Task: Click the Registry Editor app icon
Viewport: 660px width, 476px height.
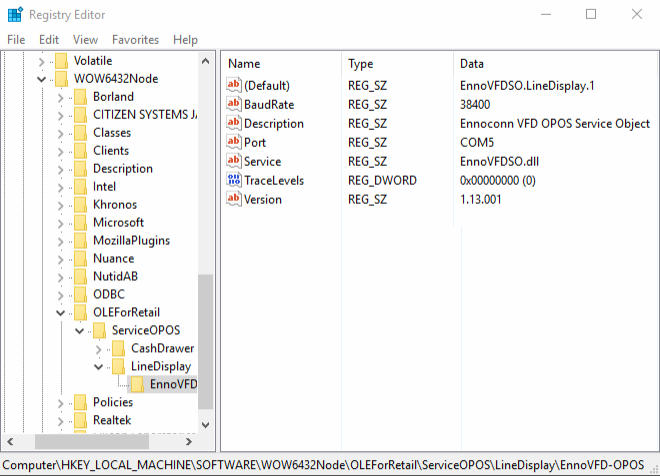Action: pos(15,14)
